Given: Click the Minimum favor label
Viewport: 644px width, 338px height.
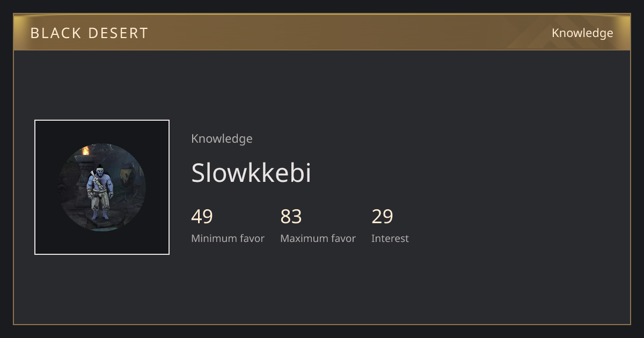Looking at the screenshot, I should 228,238.
